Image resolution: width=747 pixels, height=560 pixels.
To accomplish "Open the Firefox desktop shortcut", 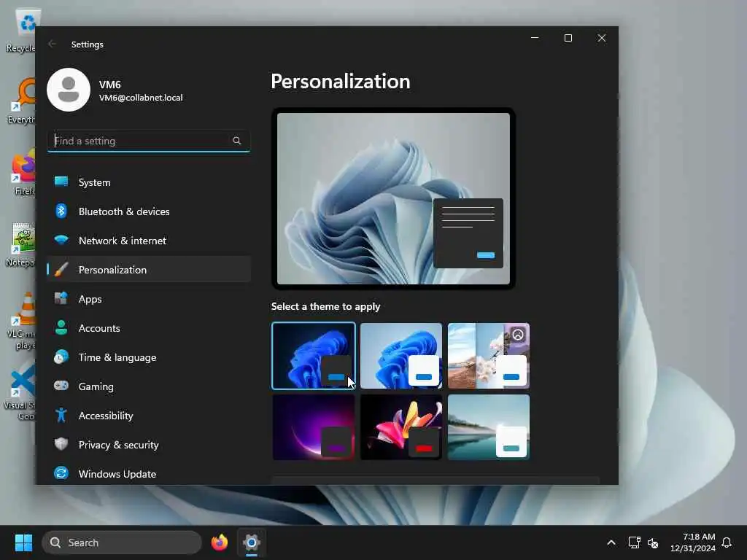I will pyautogui.click(x=23, y=173).
